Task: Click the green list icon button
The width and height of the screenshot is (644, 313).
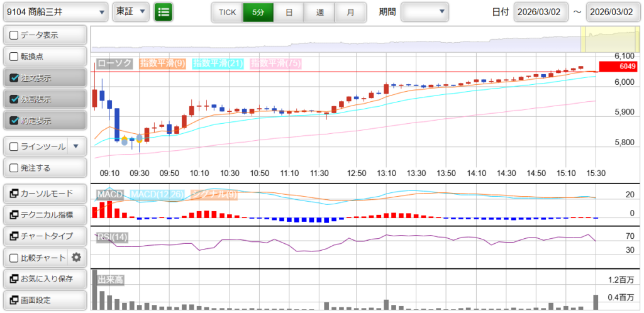Action: [164, 12]
